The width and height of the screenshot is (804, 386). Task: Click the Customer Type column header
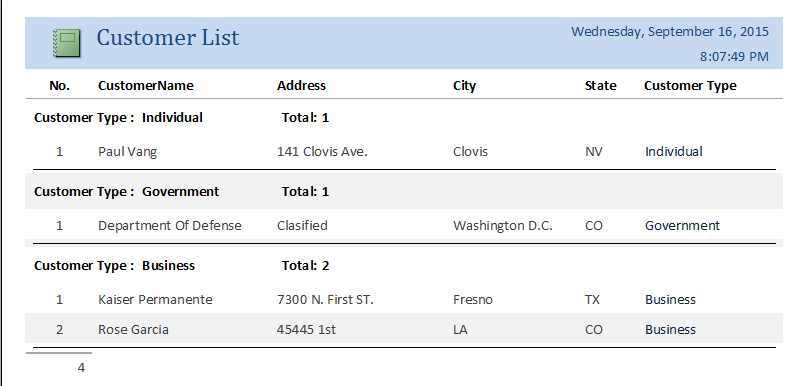(690, 86)
